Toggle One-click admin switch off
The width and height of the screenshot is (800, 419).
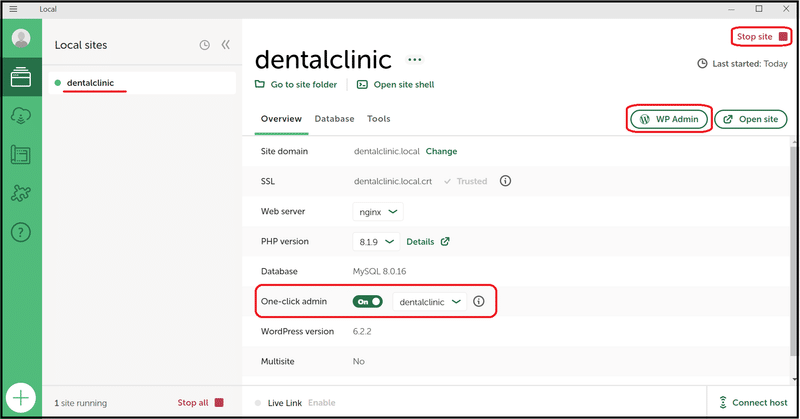coord(367,302)
